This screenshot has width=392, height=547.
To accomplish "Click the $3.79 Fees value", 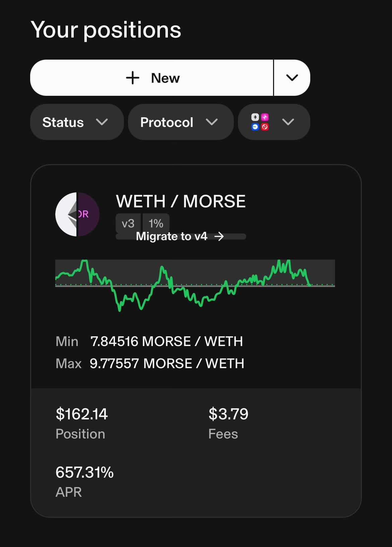I will coord(228,414).
